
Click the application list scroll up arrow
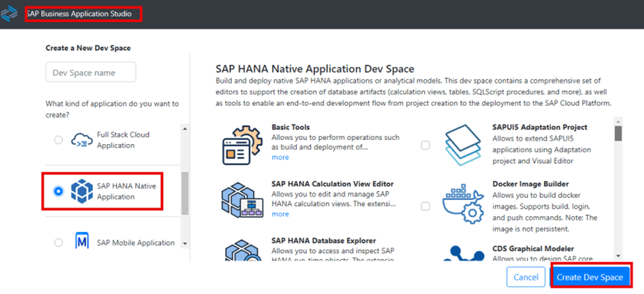(185, 129)
